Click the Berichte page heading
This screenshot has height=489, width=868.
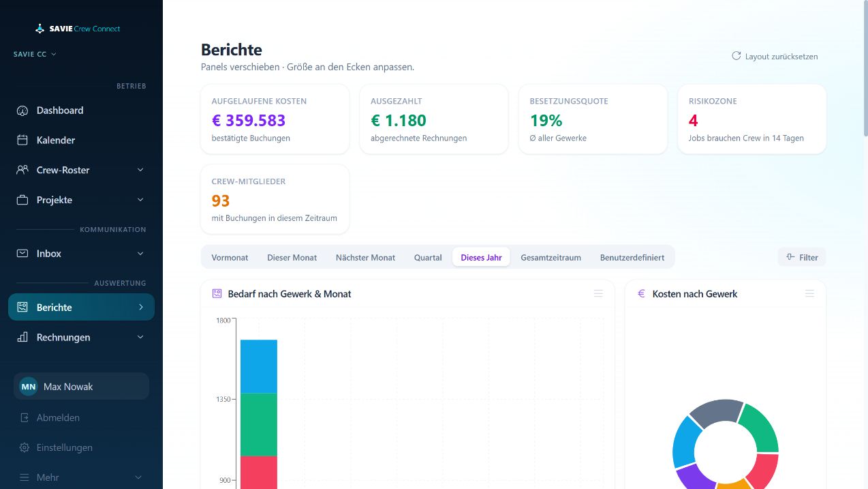[232, 50]
